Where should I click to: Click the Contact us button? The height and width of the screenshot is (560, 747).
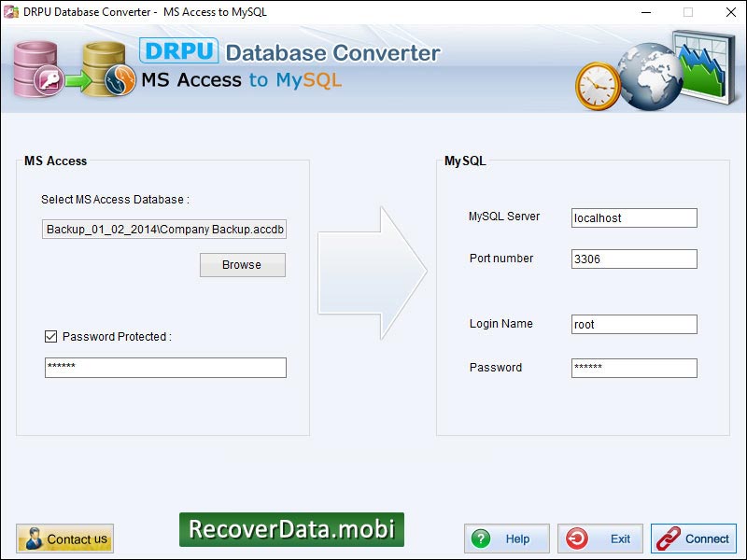coord(64,539)
